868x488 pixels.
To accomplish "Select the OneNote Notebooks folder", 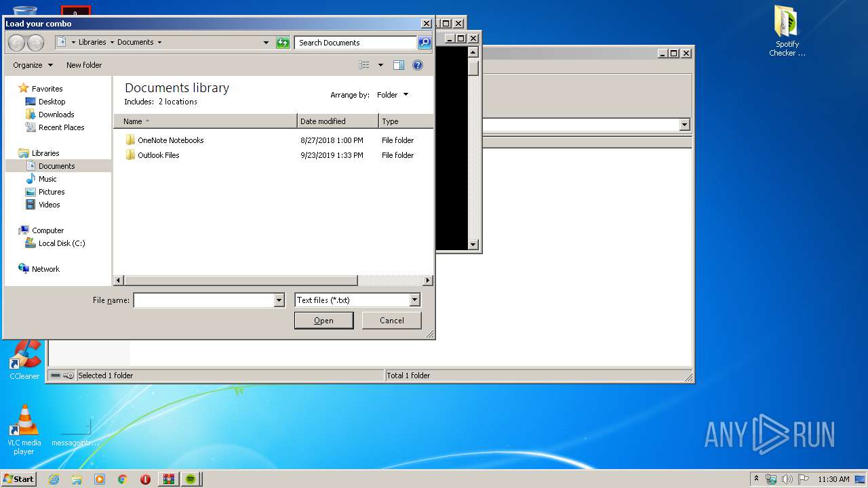I will [x=170, y=140].
